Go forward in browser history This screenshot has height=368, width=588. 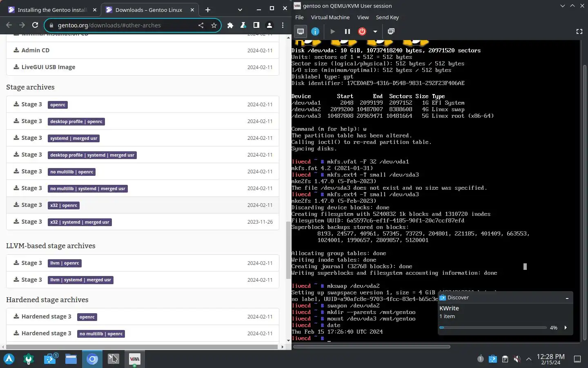22,25
